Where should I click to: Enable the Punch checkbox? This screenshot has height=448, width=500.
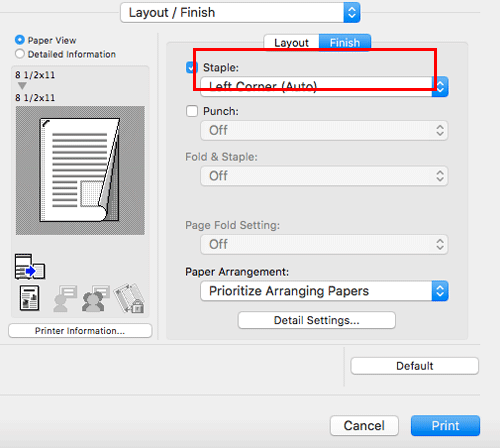[x=192, y=111]
